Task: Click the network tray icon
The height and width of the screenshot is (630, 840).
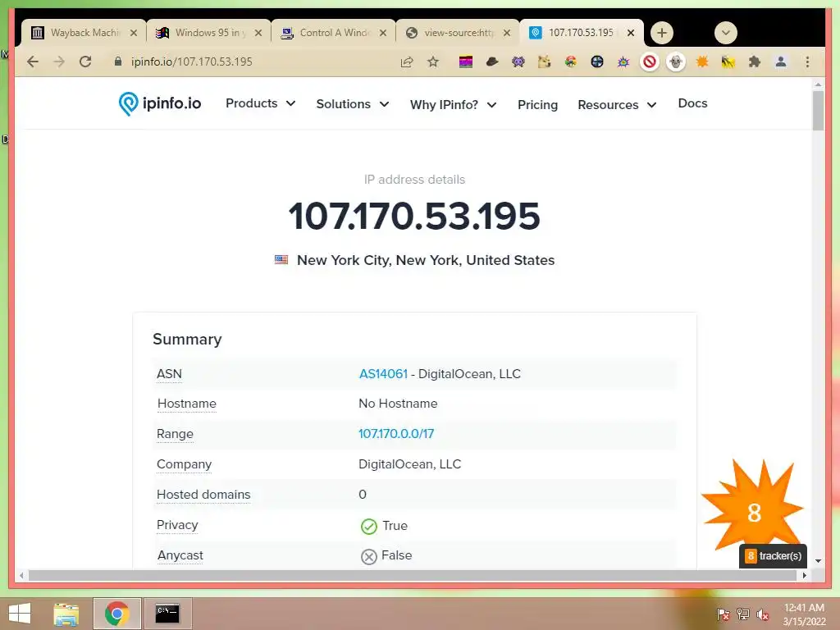Action: click(x=743, y=614)
